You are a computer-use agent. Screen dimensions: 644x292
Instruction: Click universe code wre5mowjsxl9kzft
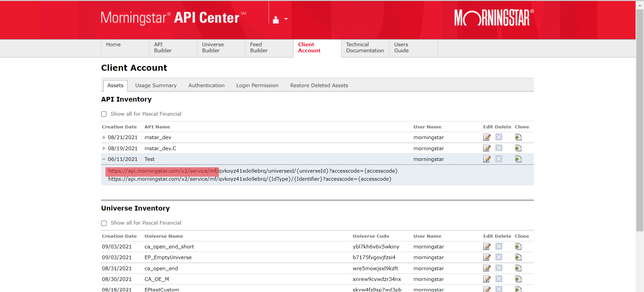375,269
